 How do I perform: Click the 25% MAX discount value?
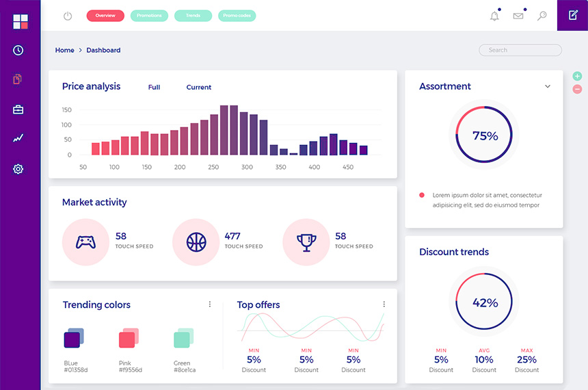click(x=526, y=360)
